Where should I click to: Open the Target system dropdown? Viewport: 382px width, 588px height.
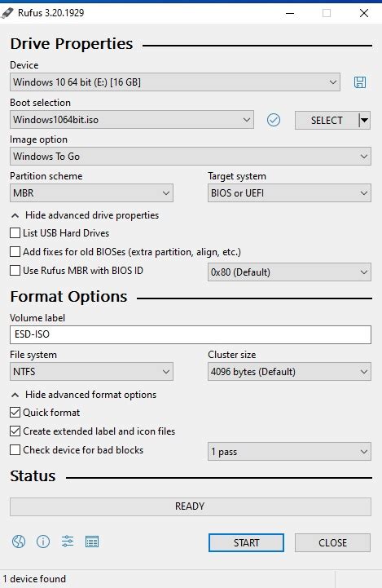click(x=289, y=193)
